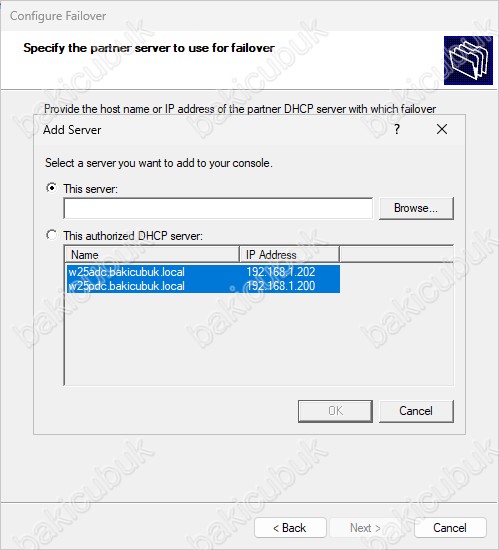Click the wizard Next button

point(366,528)
